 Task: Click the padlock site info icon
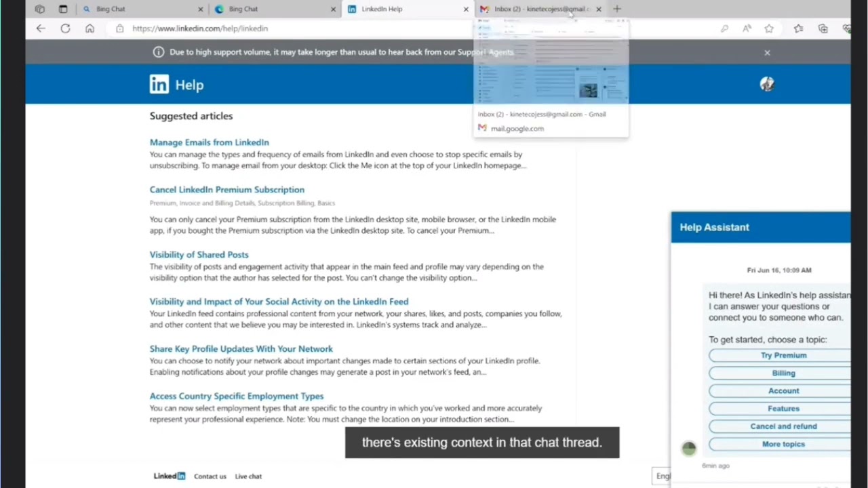[119, 28]
